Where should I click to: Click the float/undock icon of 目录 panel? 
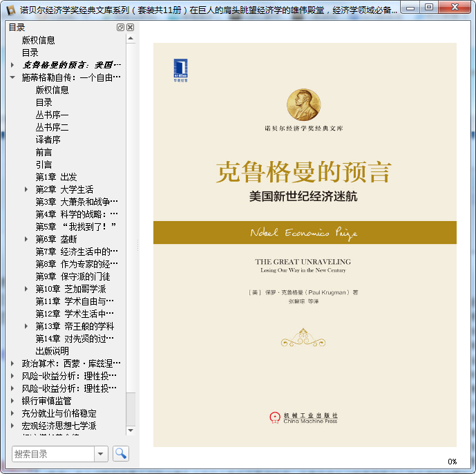[x=120, y=28]
